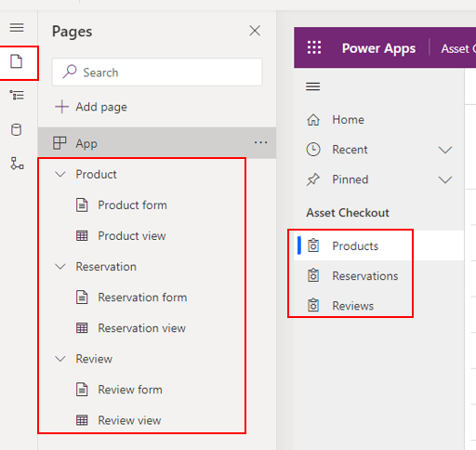Image resolution: width=476 pixels, height=450 pixels.
Task: Select the App row
Action: pyautogui.click(x=157, y=143)
